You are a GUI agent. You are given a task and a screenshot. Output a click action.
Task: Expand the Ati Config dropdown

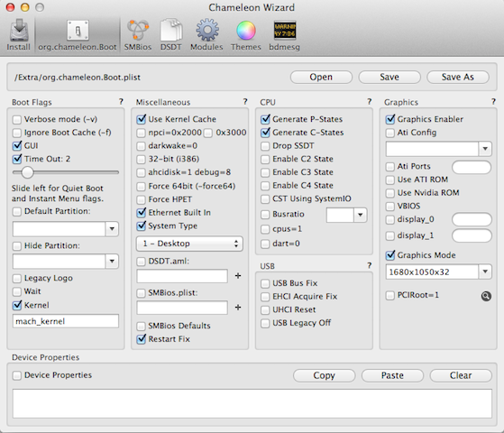pos(485,149)
